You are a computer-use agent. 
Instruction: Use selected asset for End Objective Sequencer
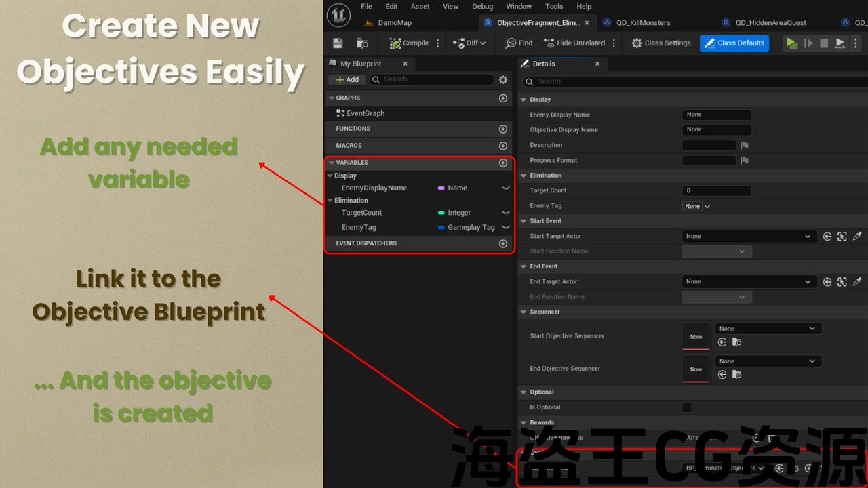click(722, 375)
